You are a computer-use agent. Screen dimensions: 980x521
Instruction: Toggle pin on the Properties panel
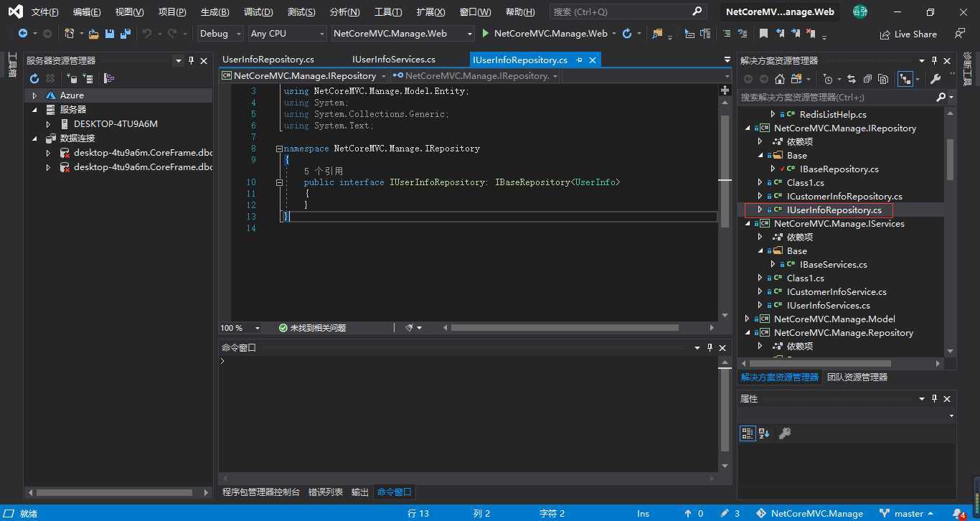pyautogui.click(x=934, y=398)
